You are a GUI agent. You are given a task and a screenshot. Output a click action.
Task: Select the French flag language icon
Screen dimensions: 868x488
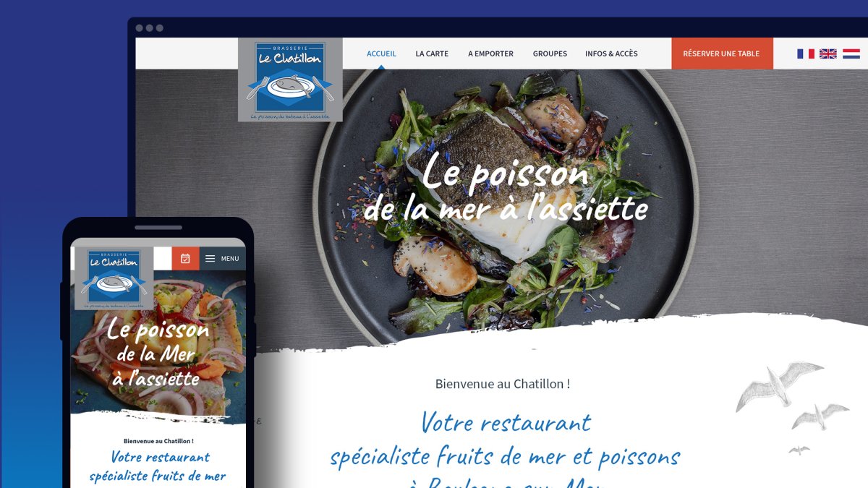click(x=805, y=53)
